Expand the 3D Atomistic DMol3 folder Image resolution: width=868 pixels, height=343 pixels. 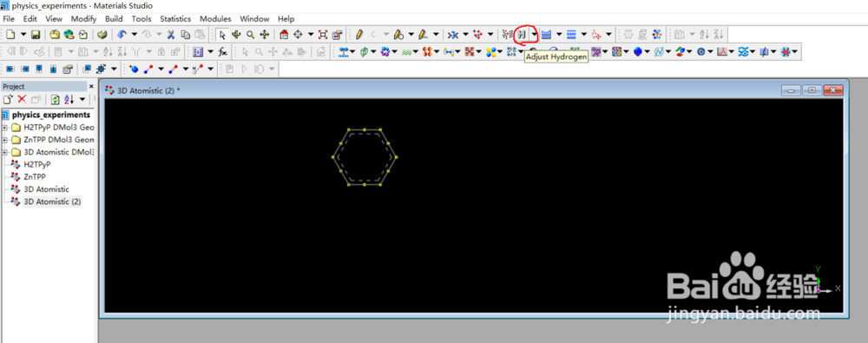point(5,152)
